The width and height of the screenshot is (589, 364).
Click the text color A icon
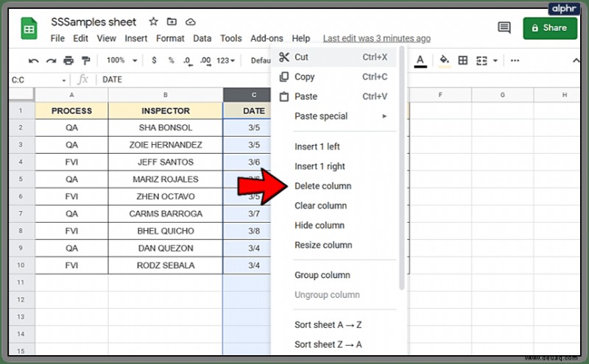[420, 60]
